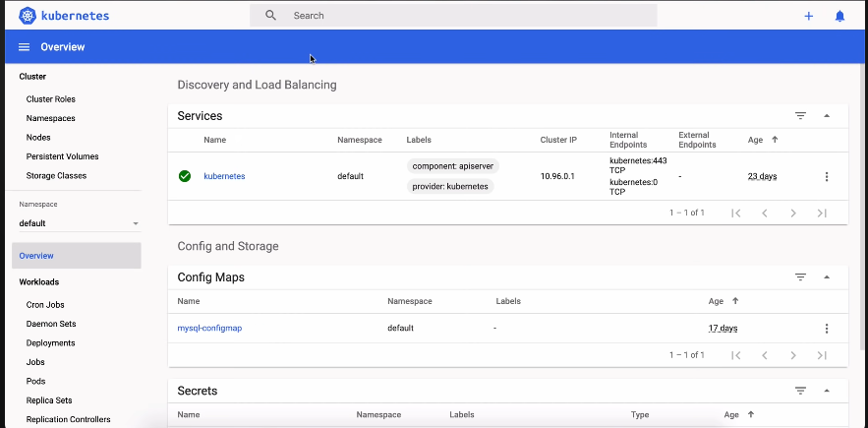Sort Secrets by Age arrow
Image resolution: width=868 pixels, height=428 pixels.
click(x=751, y=414)
